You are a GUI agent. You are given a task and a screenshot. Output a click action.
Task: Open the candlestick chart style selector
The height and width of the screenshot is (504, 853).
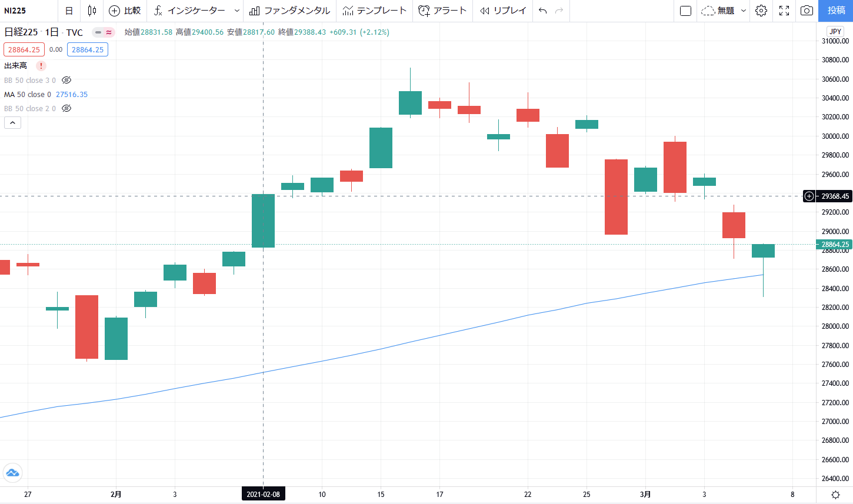tap(92, 11)
